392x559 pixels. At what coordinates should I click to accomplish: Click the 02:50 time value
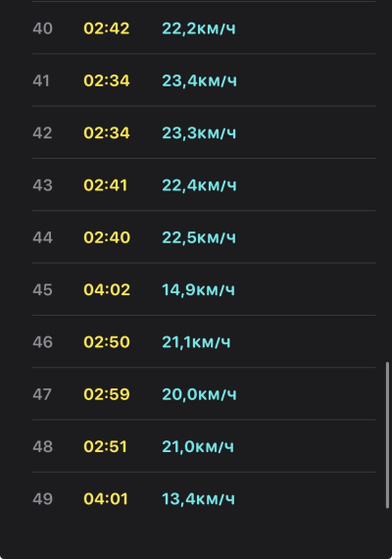click(x=107, y=342)
